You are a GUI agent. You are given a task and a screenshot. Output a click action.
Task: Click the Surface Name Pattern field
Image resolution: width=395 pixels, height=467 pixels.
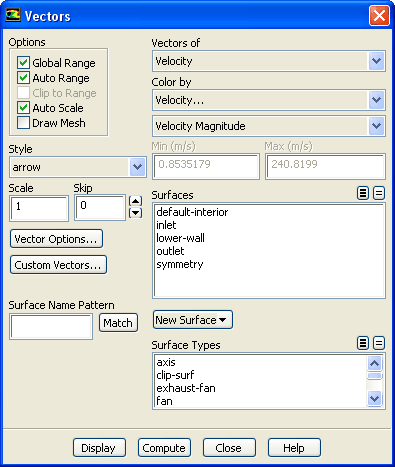coord(51,326)
